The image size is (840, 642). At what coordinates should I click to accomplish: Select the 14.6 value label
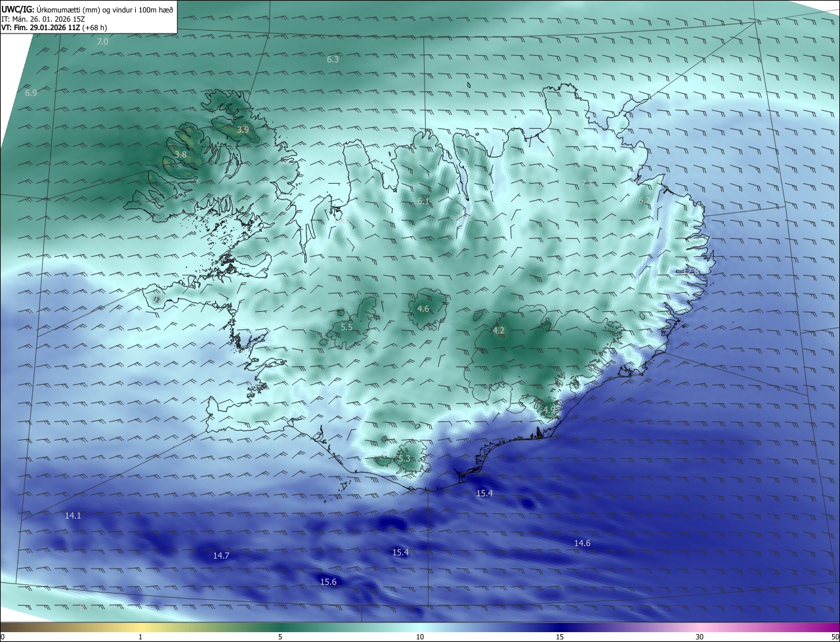point(582,543)
